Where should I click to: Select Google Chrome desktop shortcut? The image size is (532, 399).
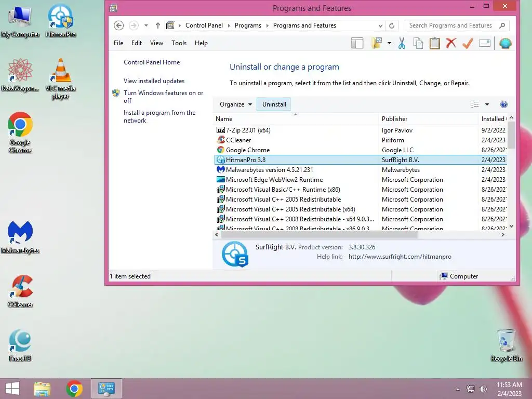pyautogui.click(x=20, y=132)
